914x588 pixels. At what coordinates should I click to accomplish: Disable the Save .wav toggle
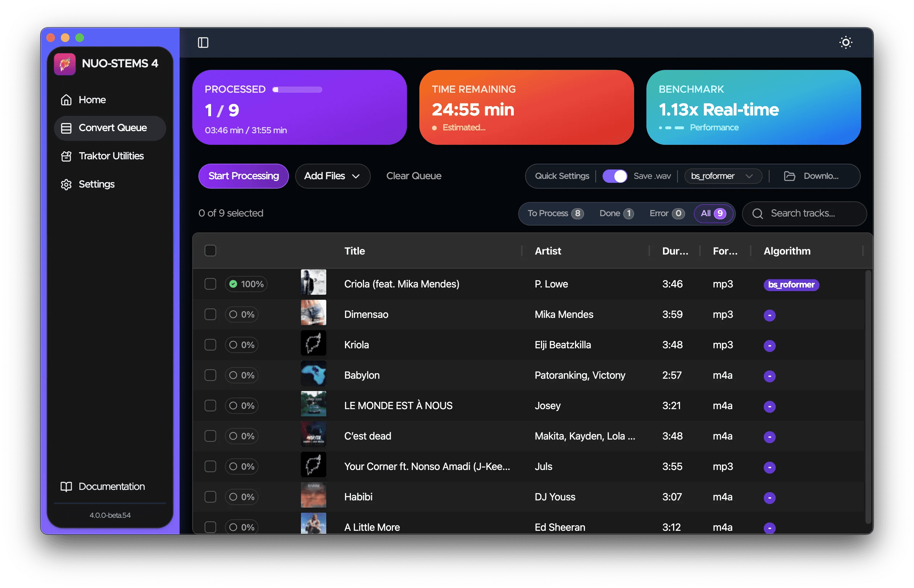coord(614,176)
